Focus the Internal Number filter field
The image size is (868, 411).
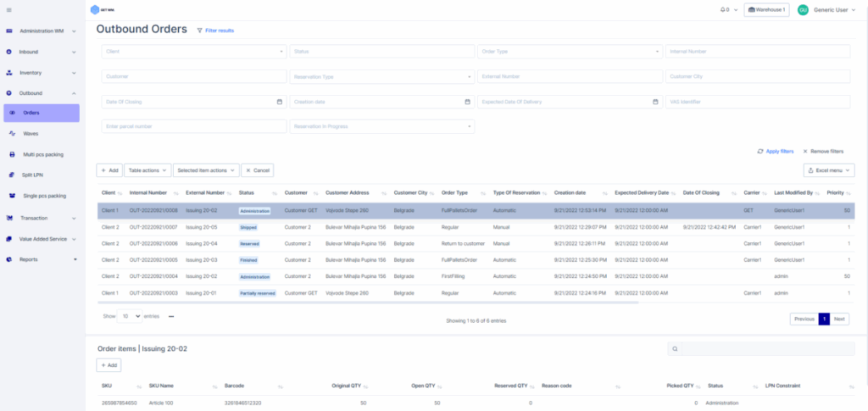[x=758, y=52]
